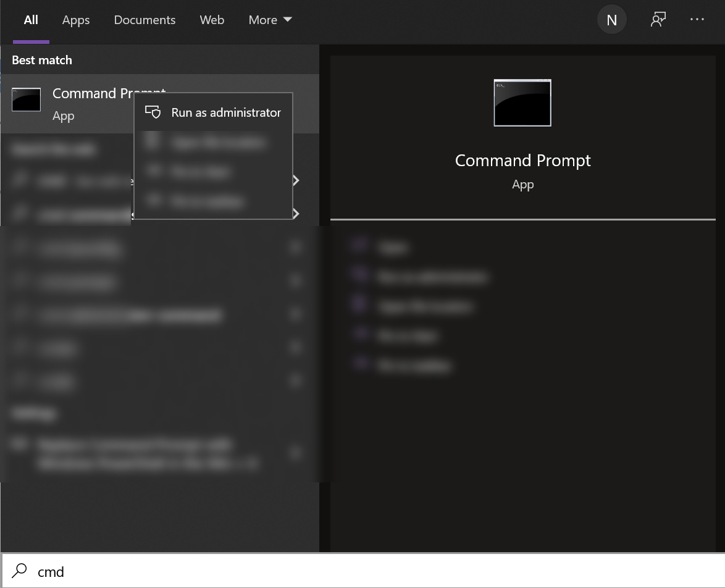Select the first action icon below Command Prompt details
This screenshot has height=588, width=725.
(360, 246)
